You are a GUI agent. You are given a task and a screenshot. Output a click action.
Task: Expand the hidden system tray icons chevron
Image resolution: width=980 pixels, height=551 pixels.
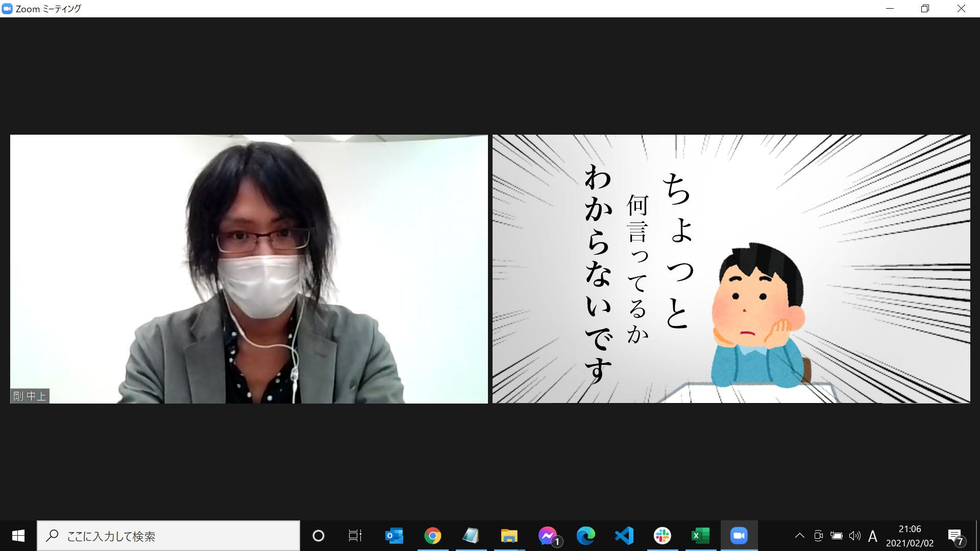(x=800, y=536)
